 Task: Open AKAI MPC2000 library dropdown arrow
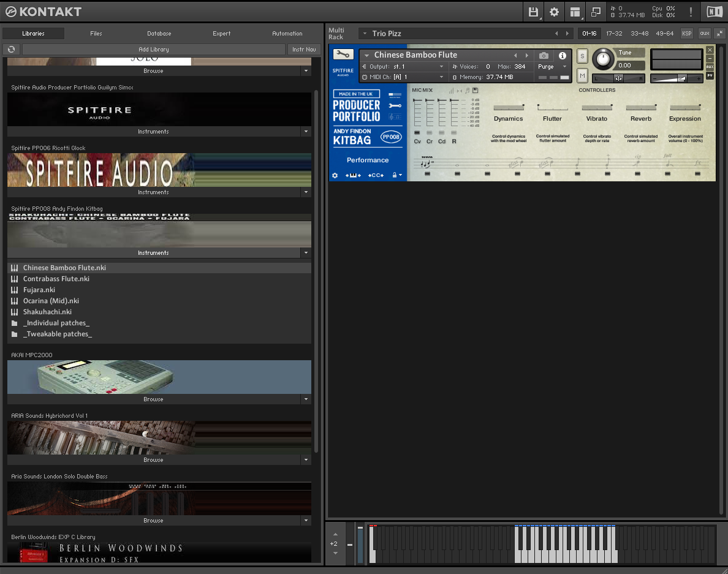coord(306,399)
